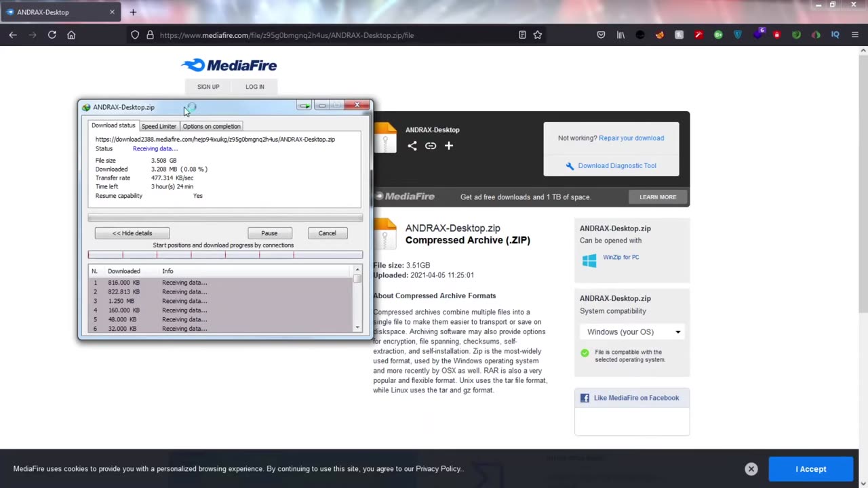Dismiss the cookie banner with the X icon
Screen dimensions: 868x488
click(751, 469)
